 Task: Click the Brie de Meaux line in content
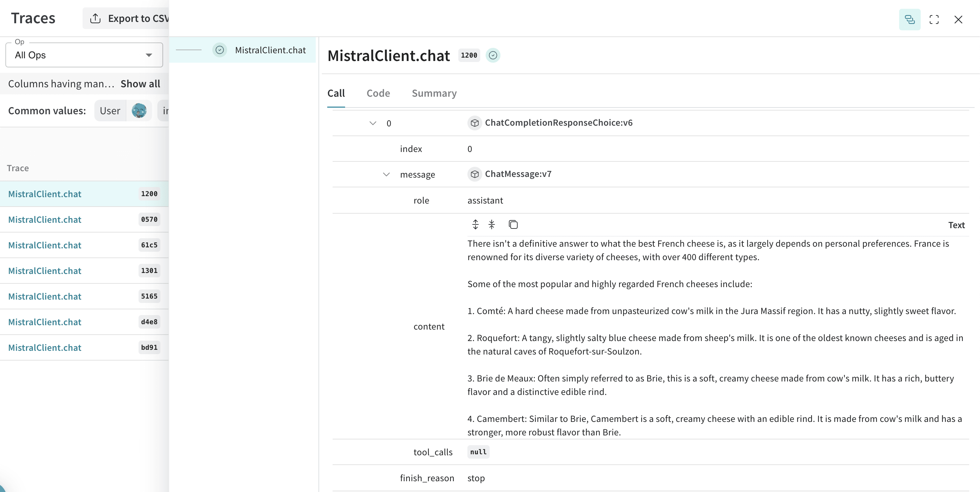tap(711, 385)
